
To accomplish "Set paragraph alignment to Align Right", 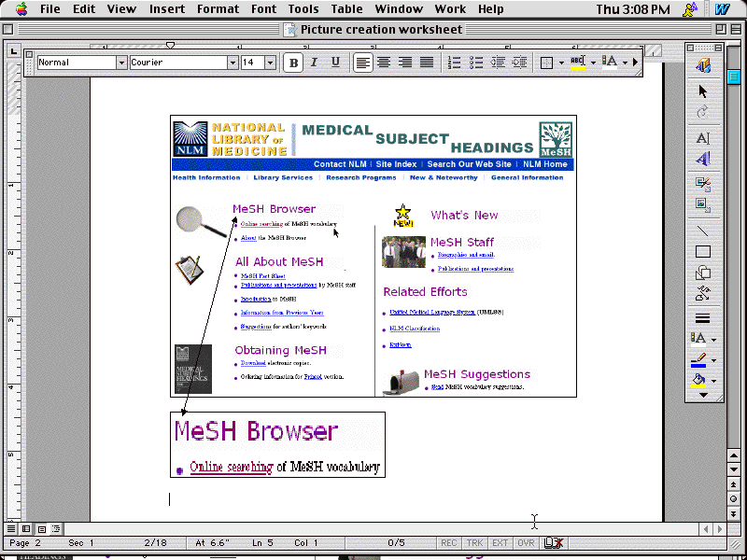I will [x=405, y=63].
